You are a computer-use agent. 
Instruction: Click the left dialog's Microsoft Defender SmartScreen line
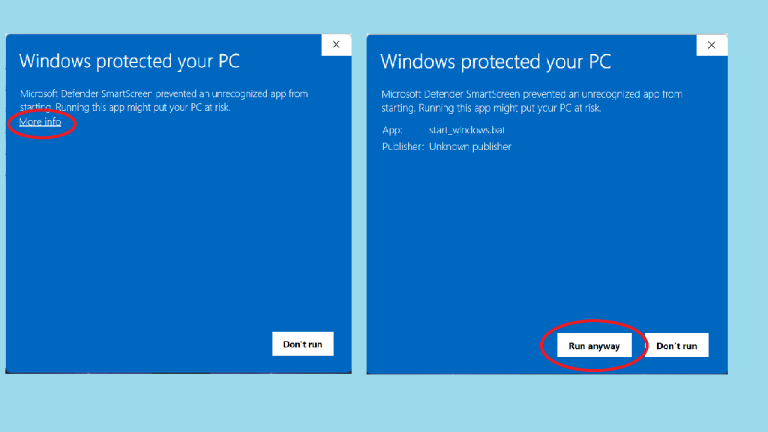tap(164, 94)
